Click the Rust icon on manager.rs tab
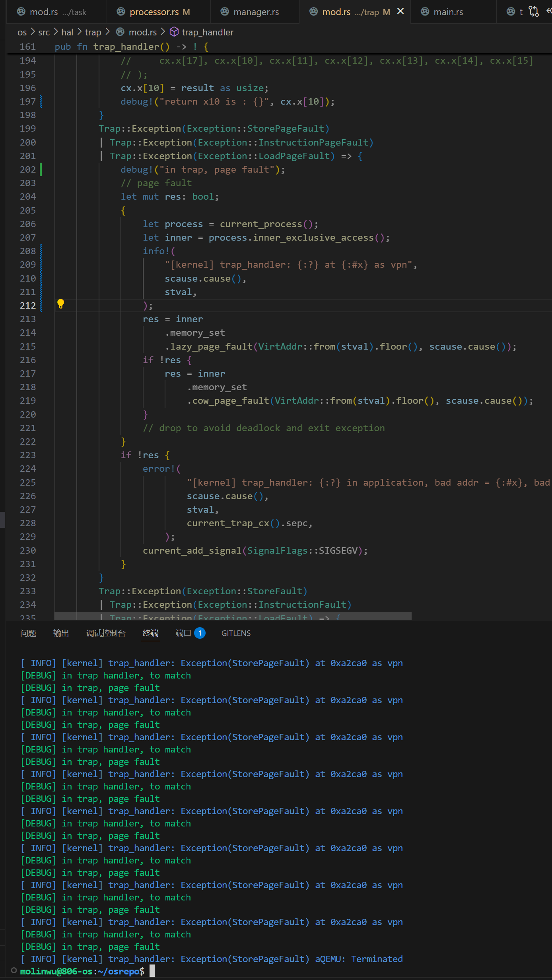Viewport: 552px width, 980px height. 225,12
